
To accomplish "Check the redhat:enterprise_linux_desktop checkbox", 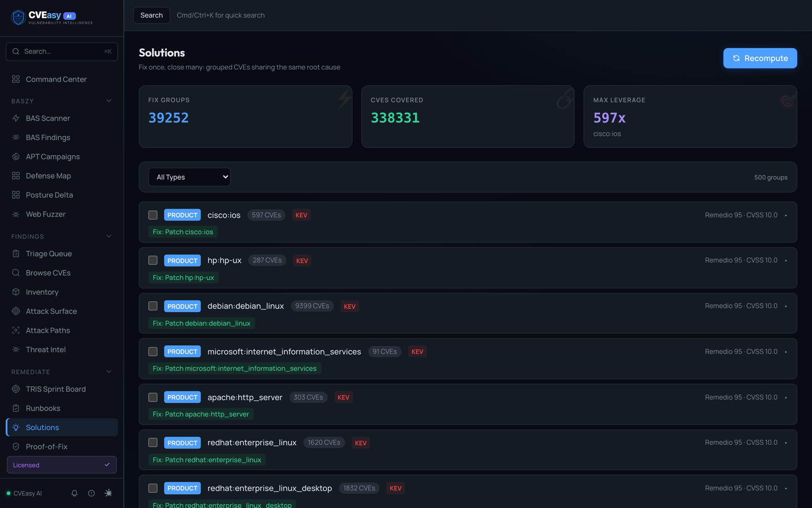I will 153,488.
